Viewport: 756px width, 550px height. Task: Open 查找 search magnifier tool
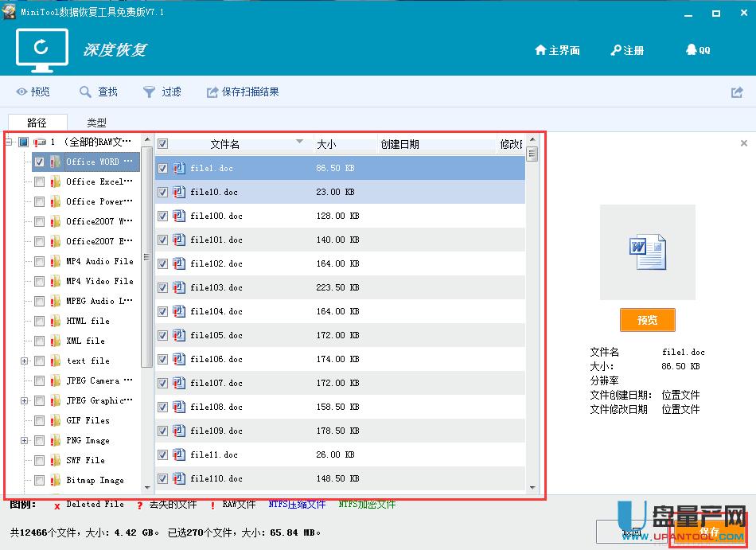click(85, 92)
